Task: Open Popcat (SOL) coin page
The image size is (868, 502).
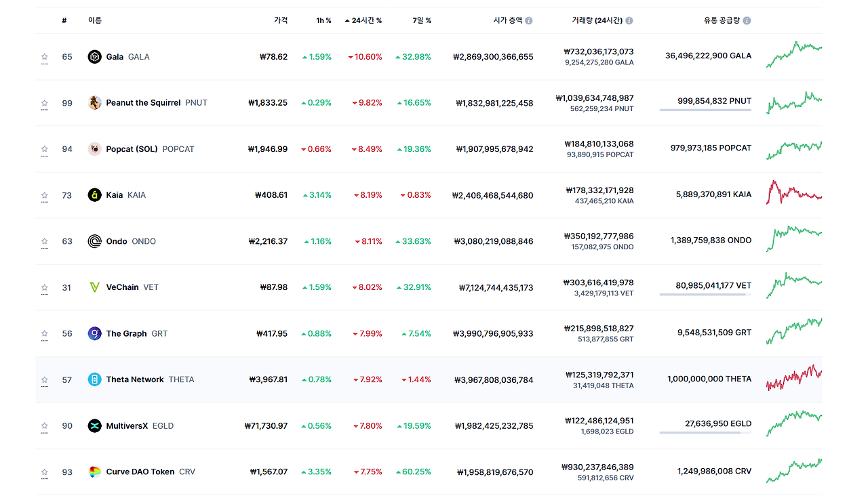Action: tap(150, 149)
